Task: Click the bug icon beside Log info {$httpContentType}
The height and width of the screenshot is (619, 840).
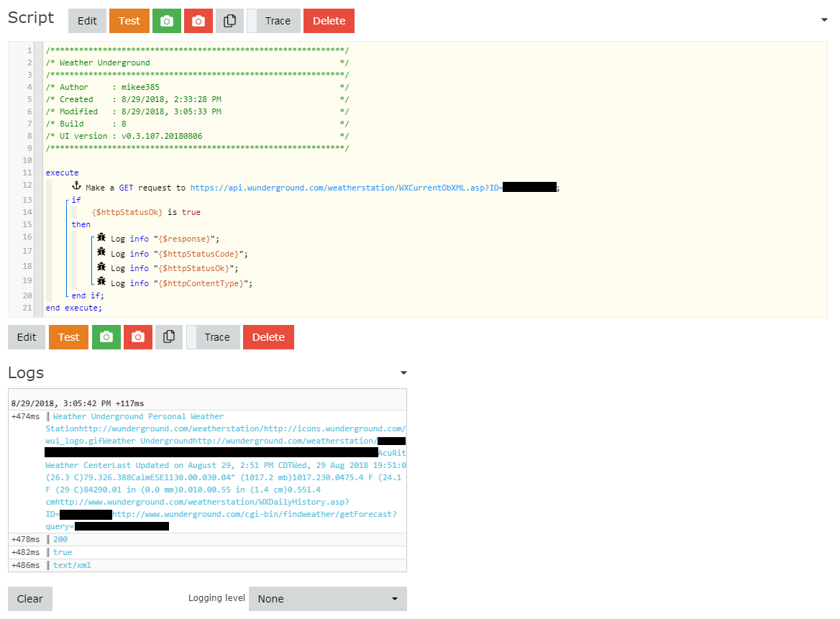Action: [x=101, y=281]
